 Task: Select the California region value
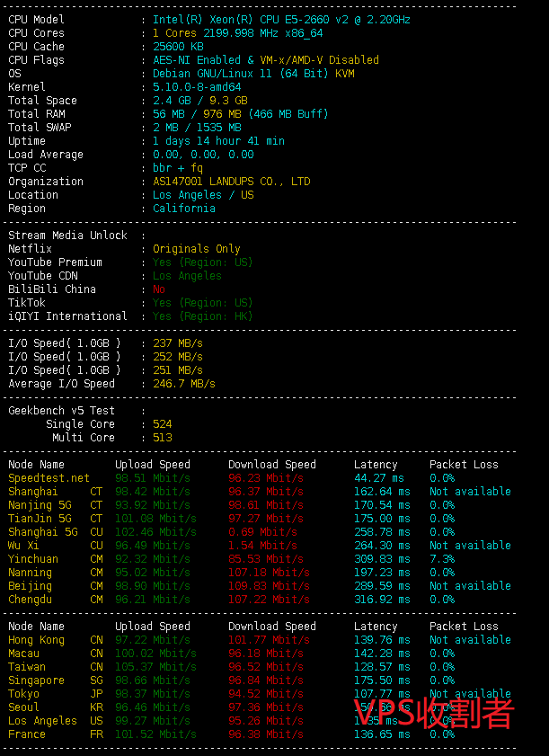[184, 209]
